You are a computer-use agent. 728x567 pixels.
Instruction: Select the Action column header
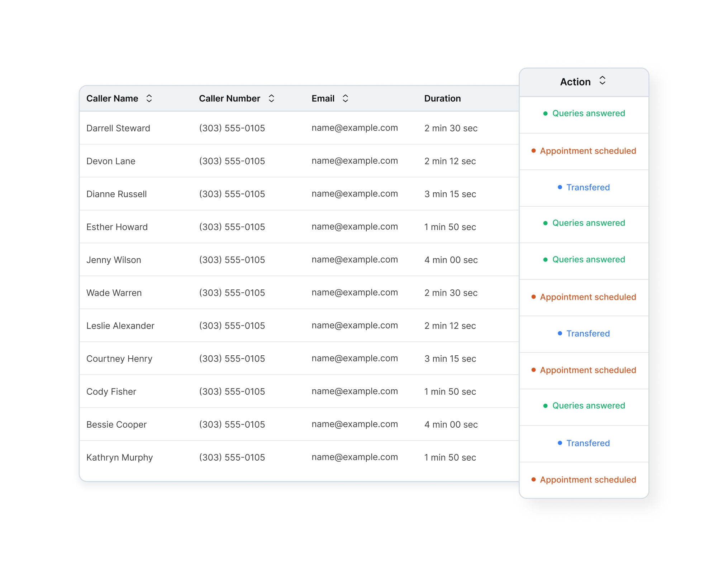point(575,82)
